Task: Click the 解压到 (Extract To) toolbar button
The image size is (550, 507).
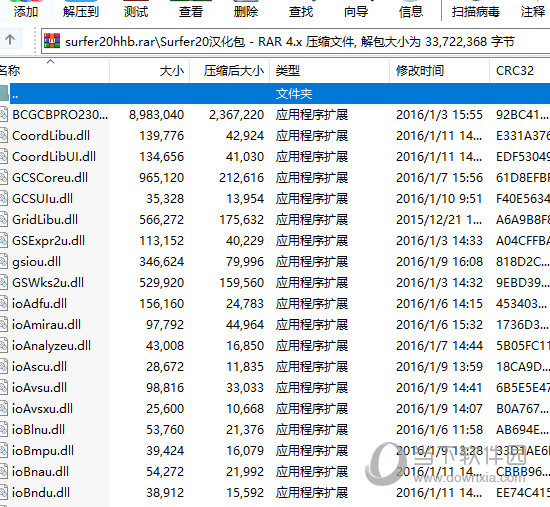Action: (81, 11)
